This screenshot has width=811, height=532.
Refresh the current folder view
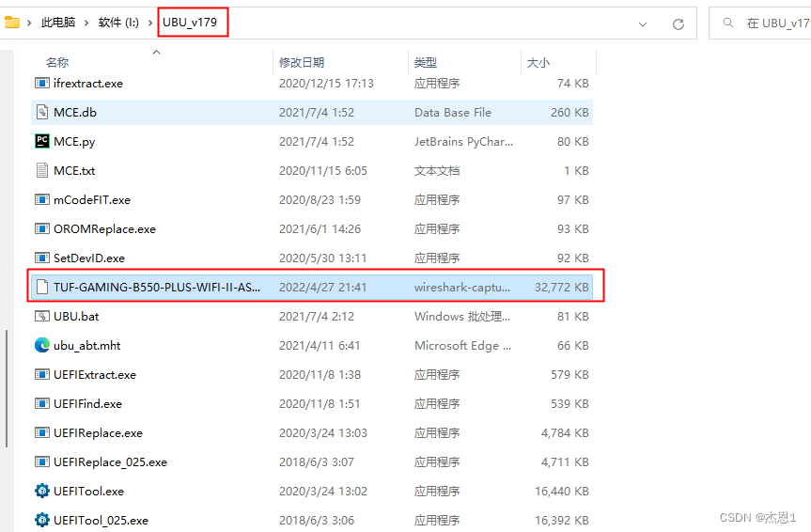click(x=678, y=23)
